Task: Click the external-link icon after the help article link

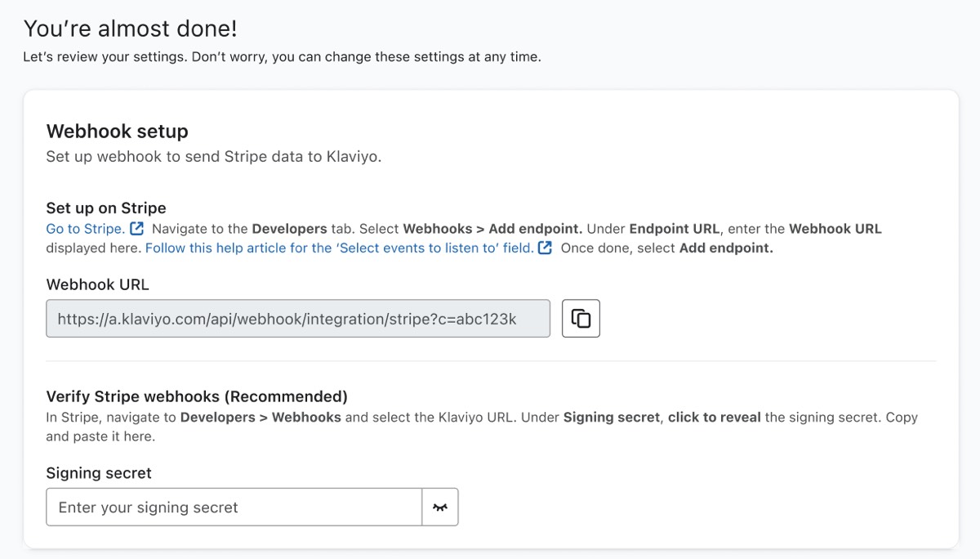Action: tap(543, 248)
